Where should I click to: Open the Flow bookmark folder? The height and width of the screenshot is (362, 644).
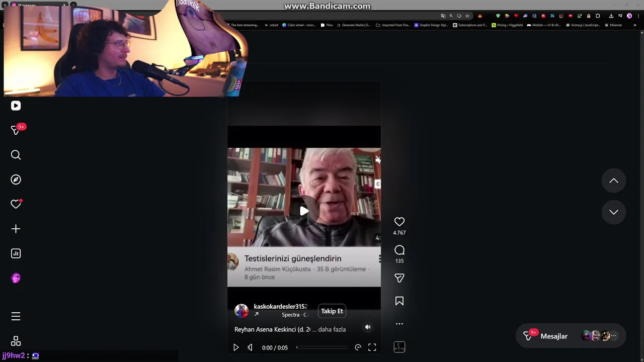click(327, 25)
